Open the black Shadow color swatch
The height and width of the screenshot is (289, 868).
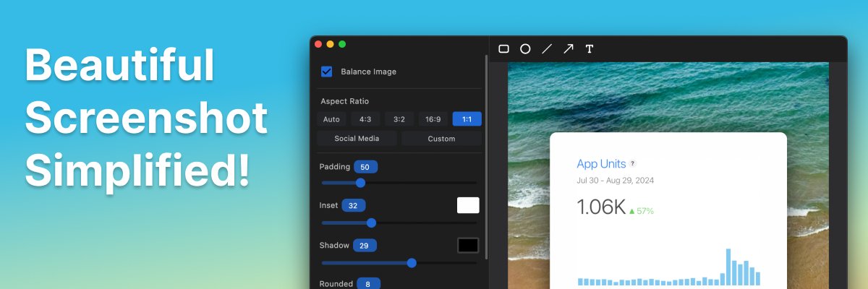click(468, 245)
